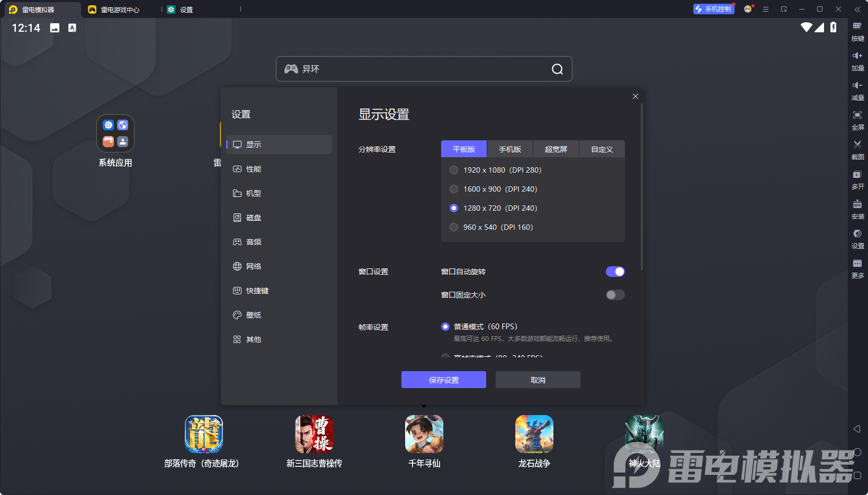This screenshot has width=868, height=495.
Task: Open 其他 settings section
Action: point(279,339)
